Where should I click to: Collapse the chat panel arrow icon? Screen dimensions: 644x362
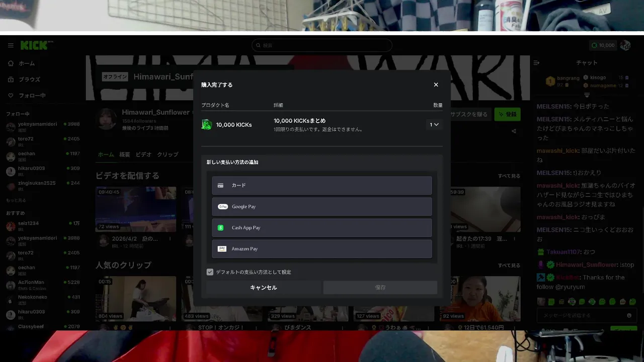tap(536, 63)
